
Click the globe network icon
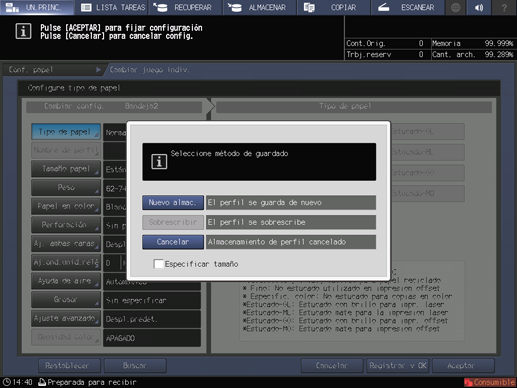pos(456,7)
